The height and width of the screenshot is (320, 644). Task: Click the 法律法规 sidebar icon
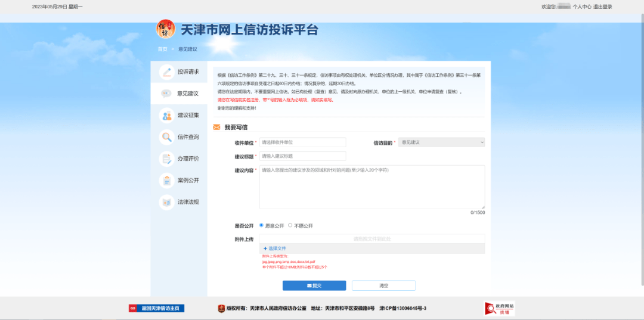pos(167,202)
